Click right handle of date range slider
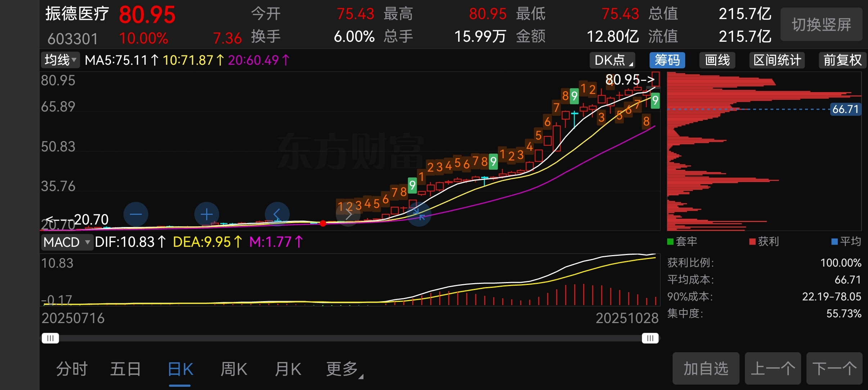 pos(650,338)
